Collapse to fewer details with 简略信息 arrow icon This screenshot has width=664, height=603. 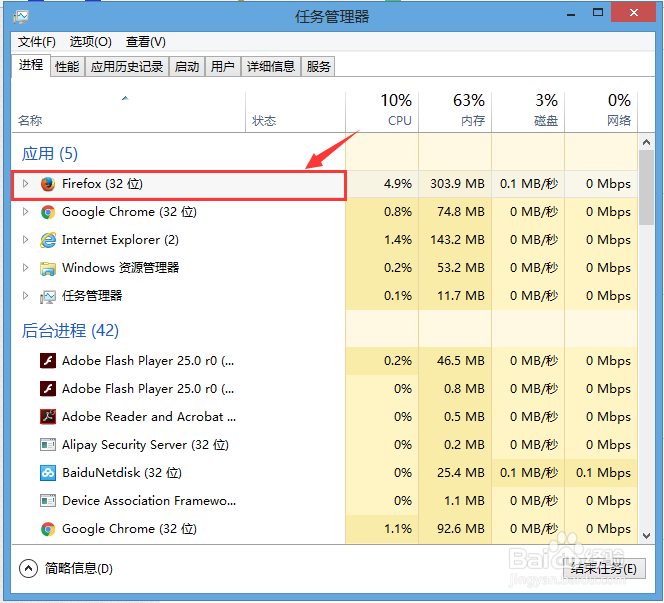point(28,568)
